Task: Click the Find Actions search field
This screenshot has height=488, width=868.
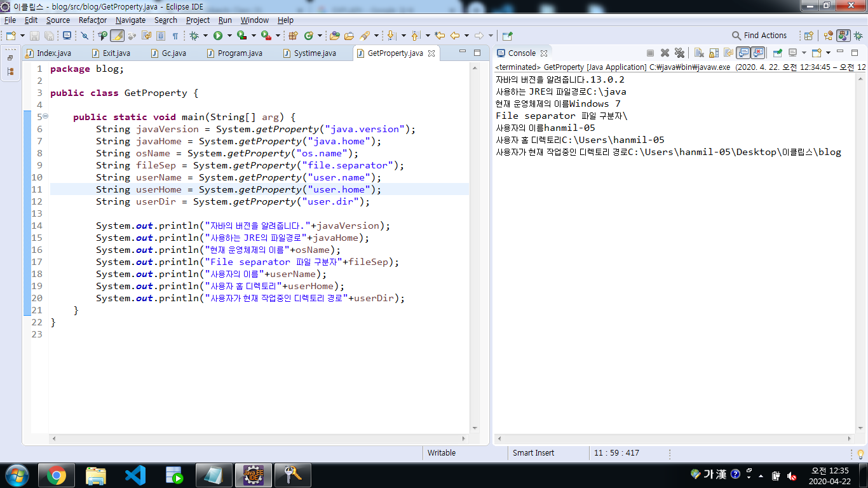Action: 759,36
